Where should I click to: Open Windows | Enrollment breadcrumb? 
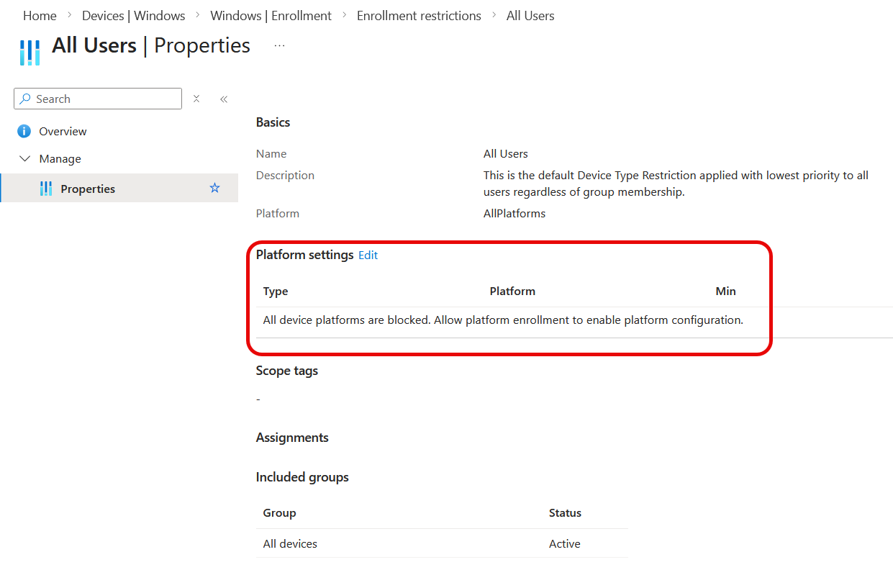coord(271,16)
